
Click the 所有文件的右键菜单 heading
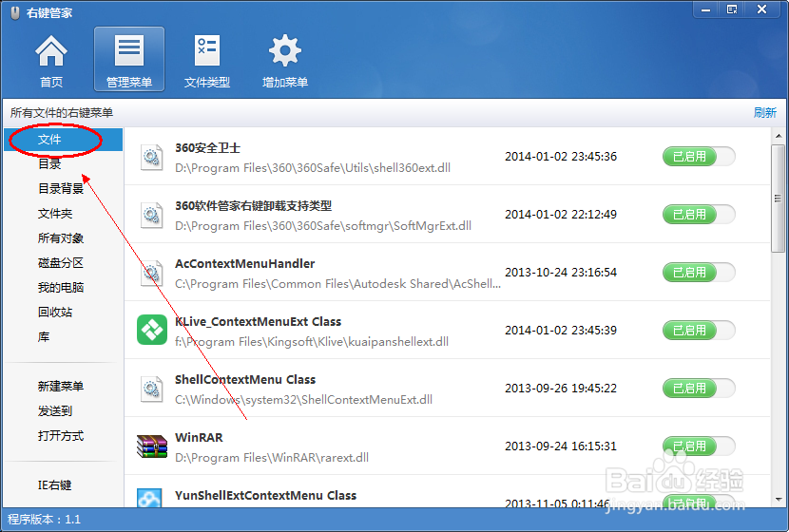coord(62,113)
